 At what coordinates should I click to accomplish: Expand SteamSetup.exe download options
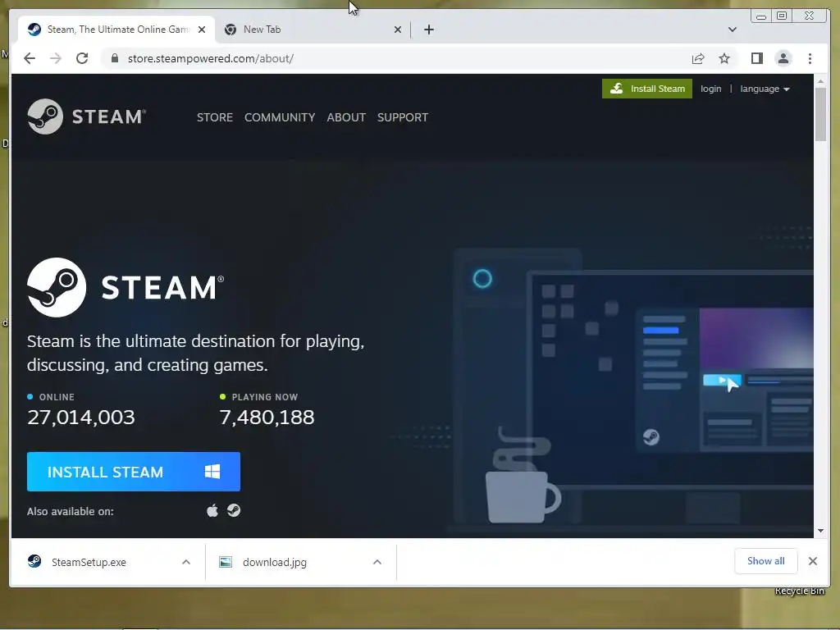point(186,562)
